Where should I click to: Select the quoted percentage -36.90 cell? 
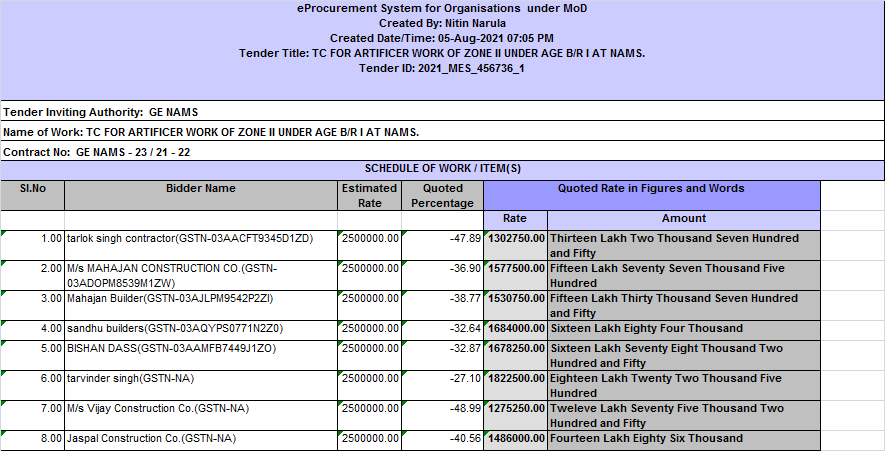pyautogui.click(x=442, y=275)
